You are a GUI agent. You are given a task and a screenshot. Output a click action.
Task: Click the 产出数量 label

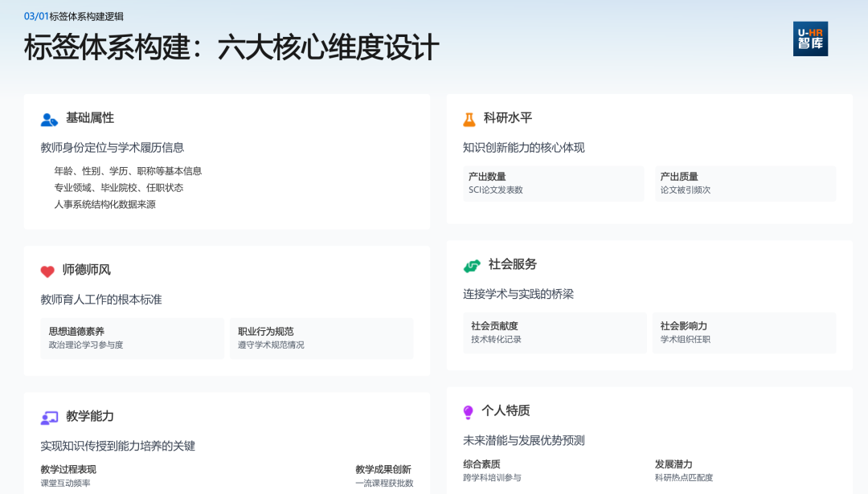tap(487, 177)
